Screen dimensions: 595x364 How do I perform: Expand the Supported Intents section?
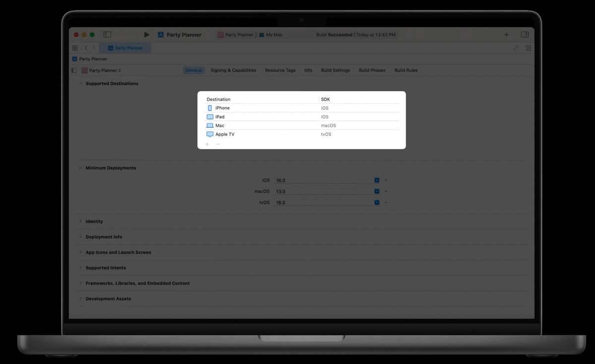click(80, 268)
